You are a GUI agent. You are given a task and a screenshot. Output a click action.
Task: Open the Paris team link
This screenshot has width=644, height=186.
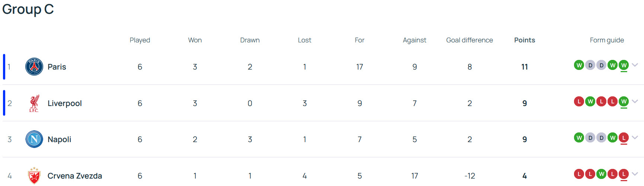point(57,67)
